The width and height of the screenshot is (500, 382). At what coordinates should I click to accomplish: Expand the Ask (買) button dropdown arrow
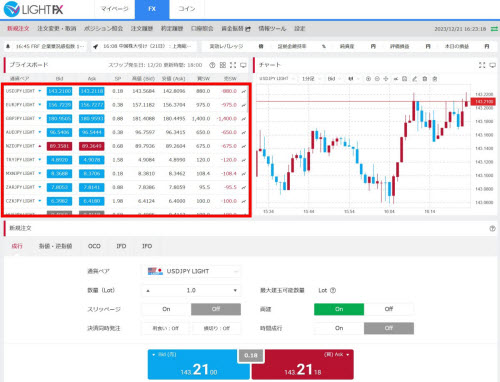348,355
